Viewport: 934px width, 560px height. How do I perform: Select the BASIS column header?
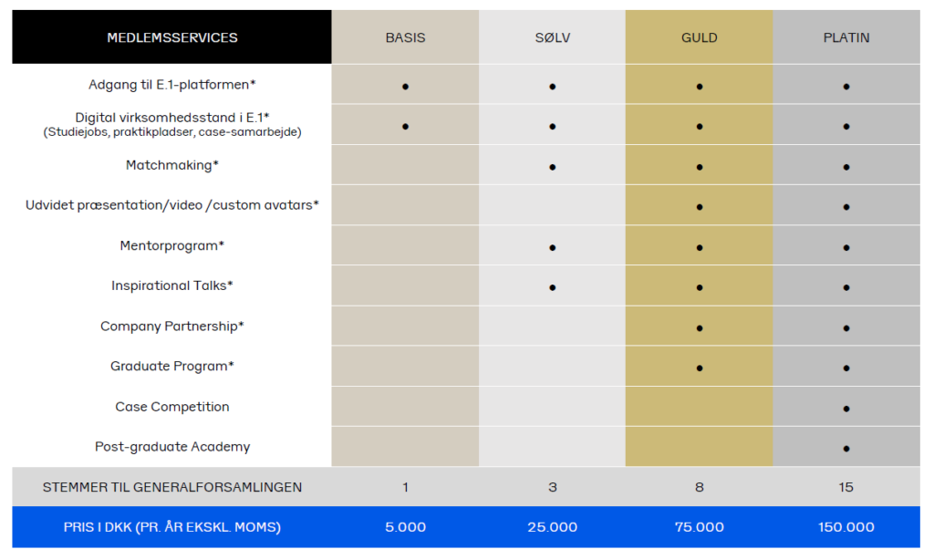(x=405, y=36)
